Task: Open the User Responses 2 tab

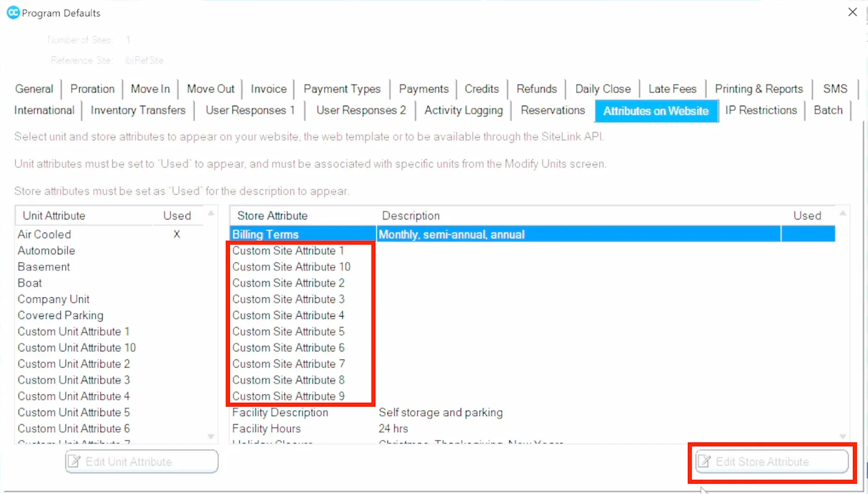Action: coord(361,110)
